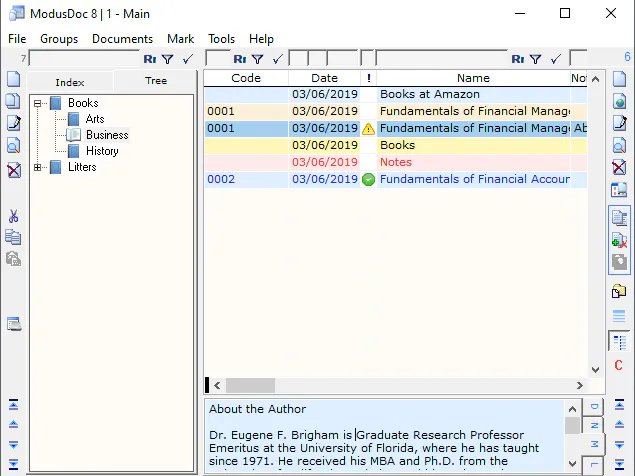The width and height of the screenshot is (635, 476).
Task: Open the Groups menu
Action: coord(59,39)
